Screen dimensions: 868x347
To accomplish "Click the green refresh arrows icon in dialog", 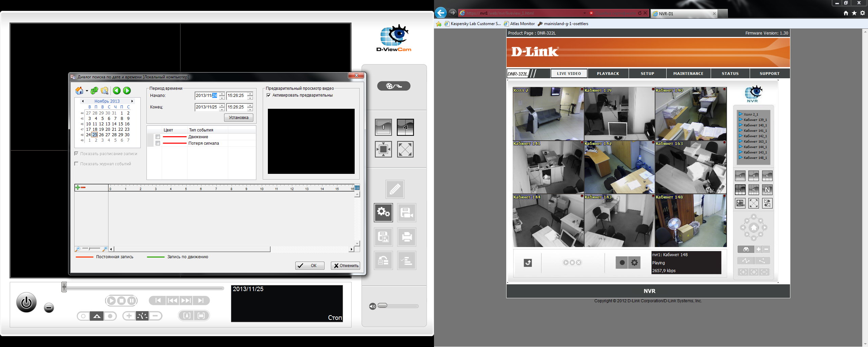I will [x=94, y=90].
